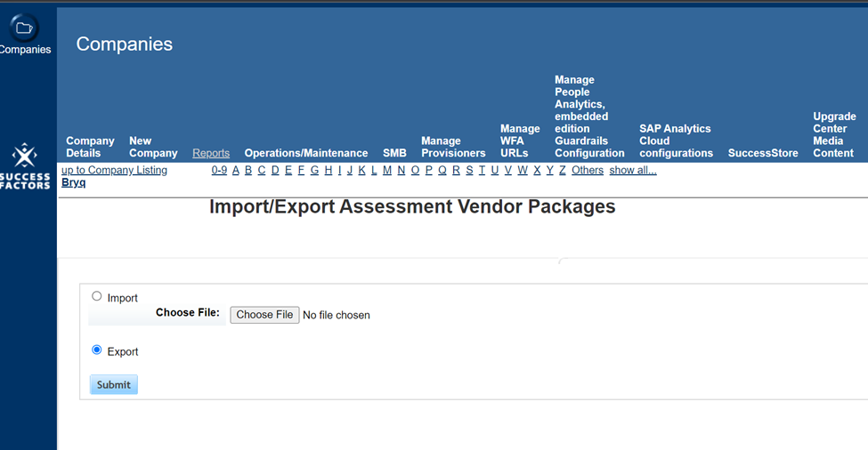The height and width of the screenshot is (450, 868).
Task: Go to the SMB menu item
Action: tap(394, 153)
